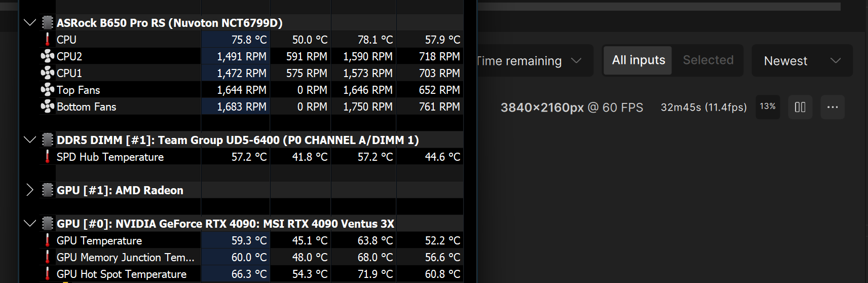
Task: Select the Top Fans row
Action: point(251,90)
